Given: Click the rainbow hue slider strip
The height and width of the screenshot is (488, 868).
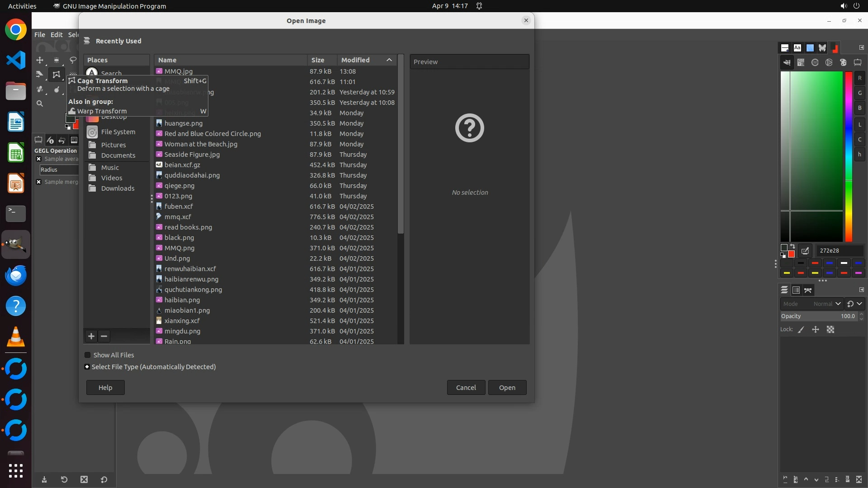Looking at the screenshot, I should tap(849, 156).
